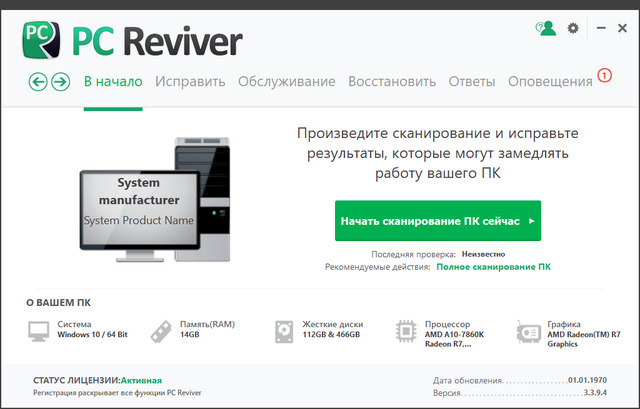The image size is (640, 409).
Task: Click 'О ВАШЕМ ПК' section heading
Action: 58,303
